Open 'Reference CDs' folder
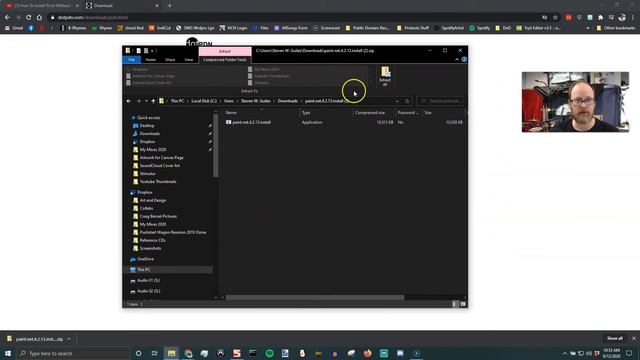Screen dimensions: 640x360 coord(152,240)
